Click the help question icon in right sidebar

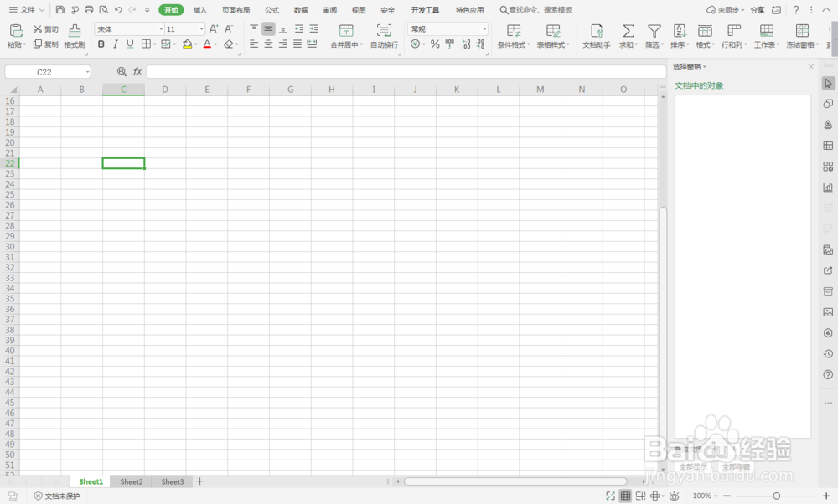click(x=828, y=375)
